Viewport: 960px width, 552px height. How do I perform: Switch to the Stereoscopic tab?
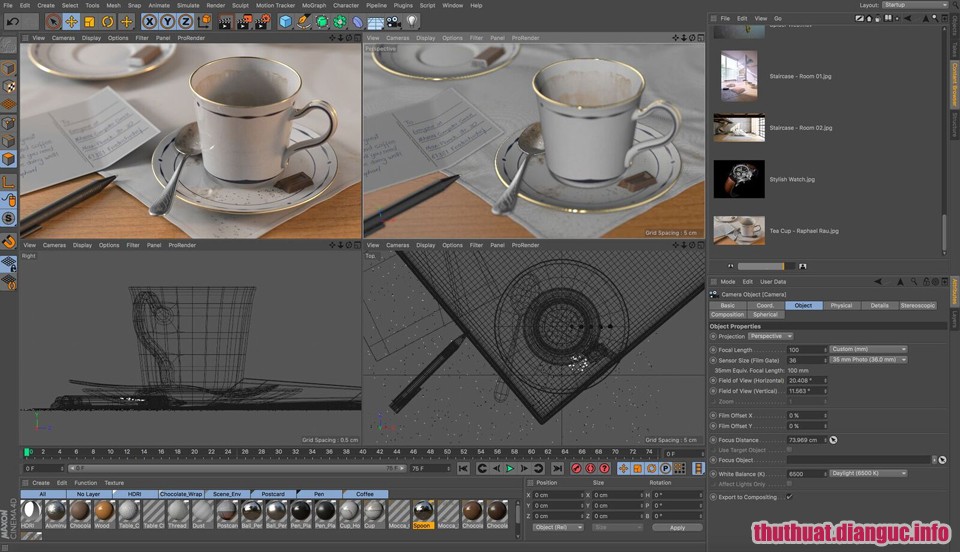(x=918, y=305)
